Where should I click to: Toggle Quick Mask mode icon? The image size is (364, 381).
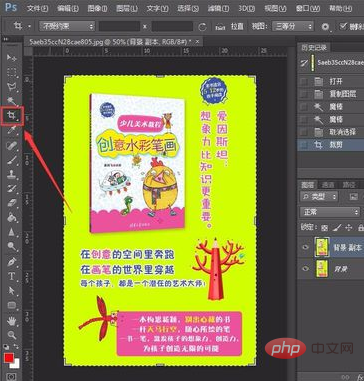pos(11,377)
